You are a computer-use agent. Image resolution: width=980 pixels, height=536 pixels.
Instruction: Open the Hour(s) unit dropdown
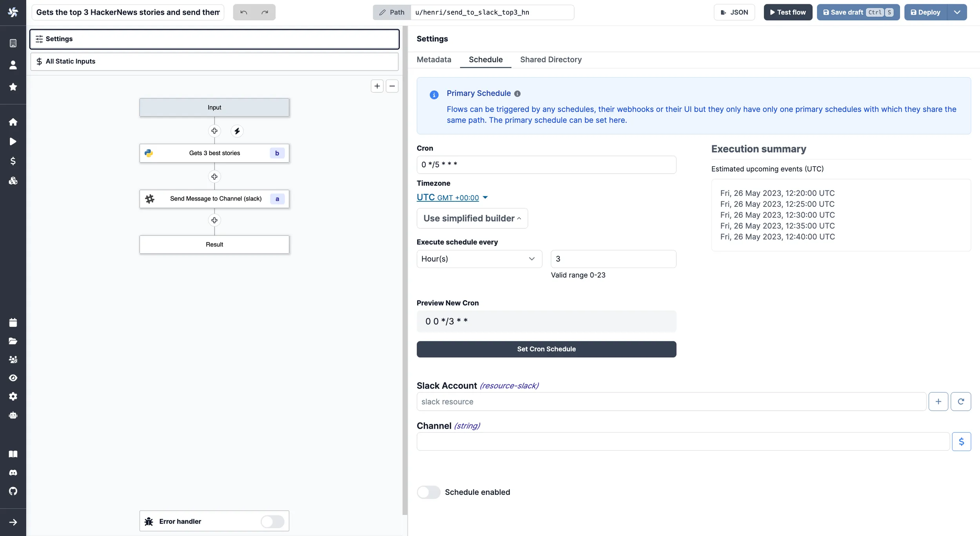[479, 259]
